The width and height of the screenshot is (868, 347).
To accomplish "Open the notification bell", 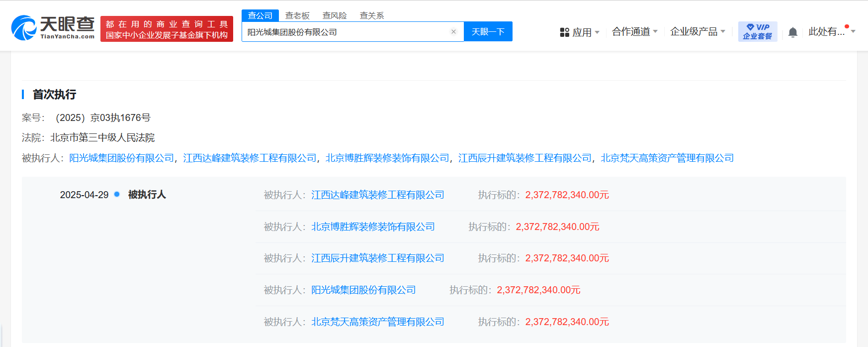I will [x=793, y=32].
